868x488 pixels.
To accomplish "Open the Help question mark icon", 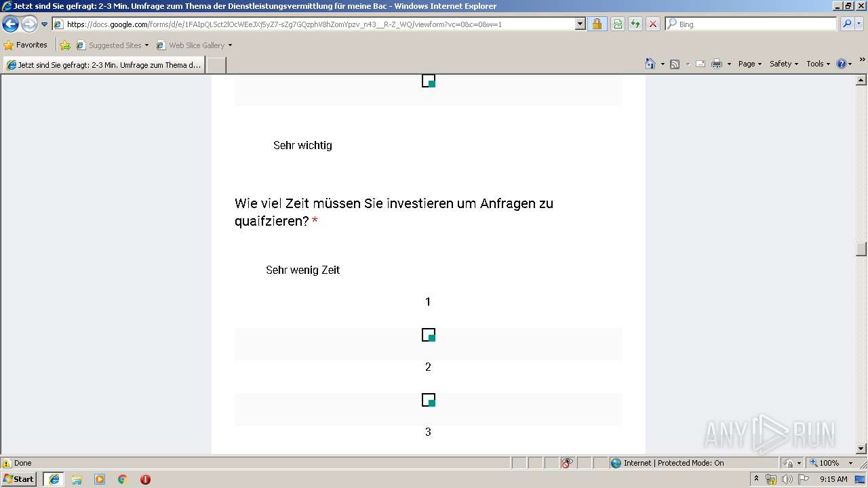I will (842, 64).
